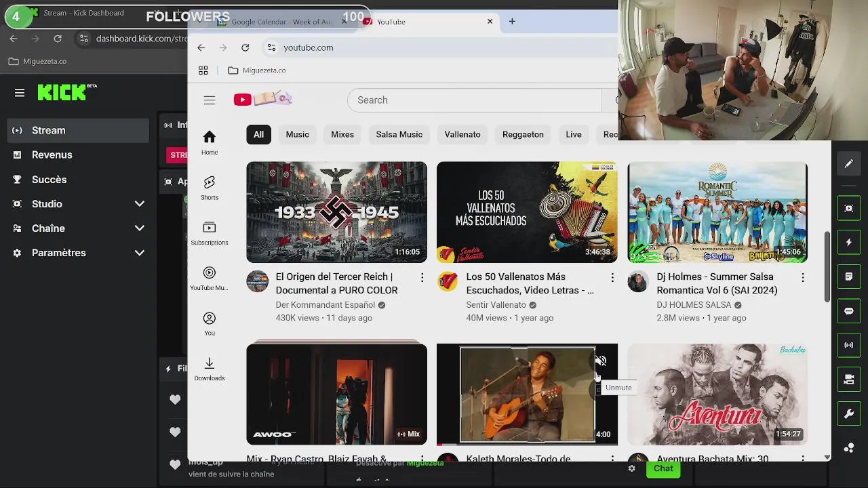This screenshot has width=868, height=488.
Task: Open the browser apps grid icon
Action: [203, 70]
